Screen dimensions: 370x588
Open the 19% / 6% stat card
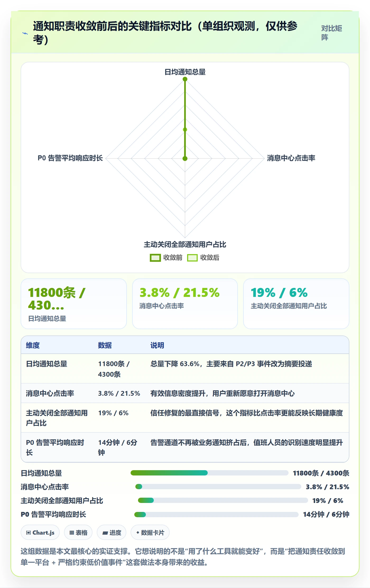[x=296, y=304]
